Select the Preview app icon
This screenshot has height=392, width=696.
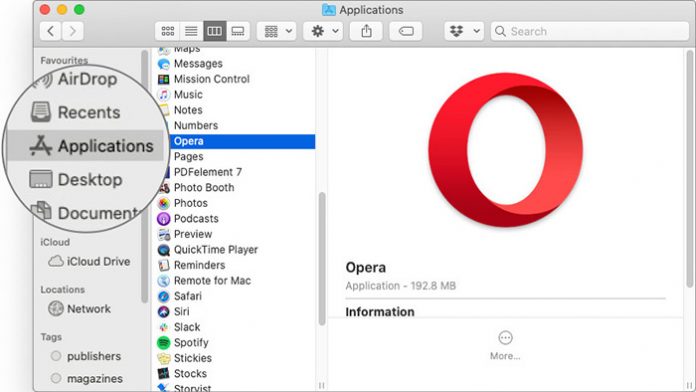pos(164,234)
